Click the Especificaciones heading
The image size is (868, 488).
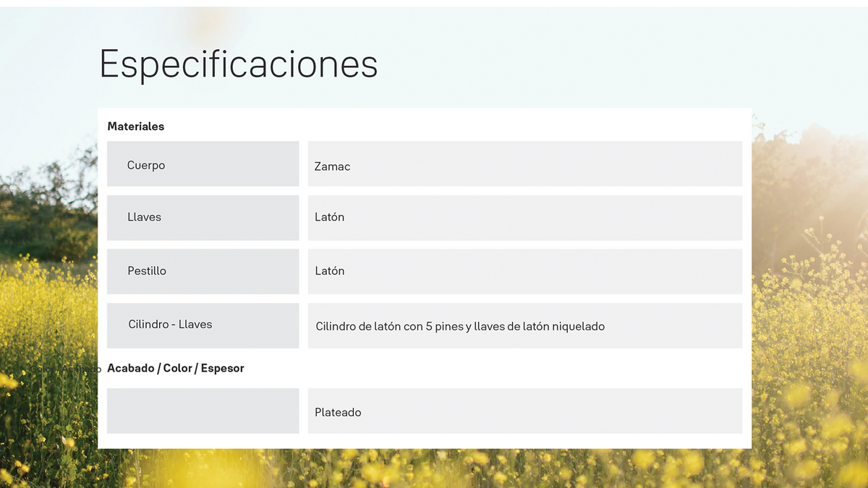coord(239,64)
